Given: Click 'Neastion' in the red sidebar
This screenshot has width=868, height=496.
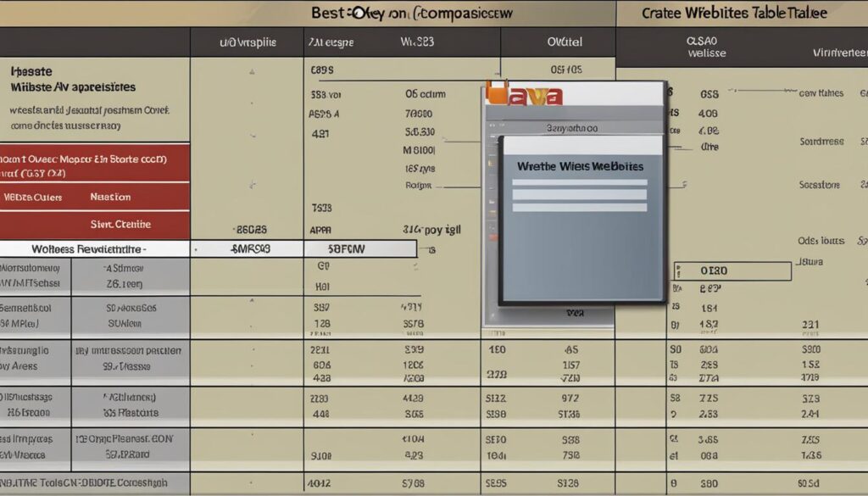Looking at the screenshot, I should 111,197.
